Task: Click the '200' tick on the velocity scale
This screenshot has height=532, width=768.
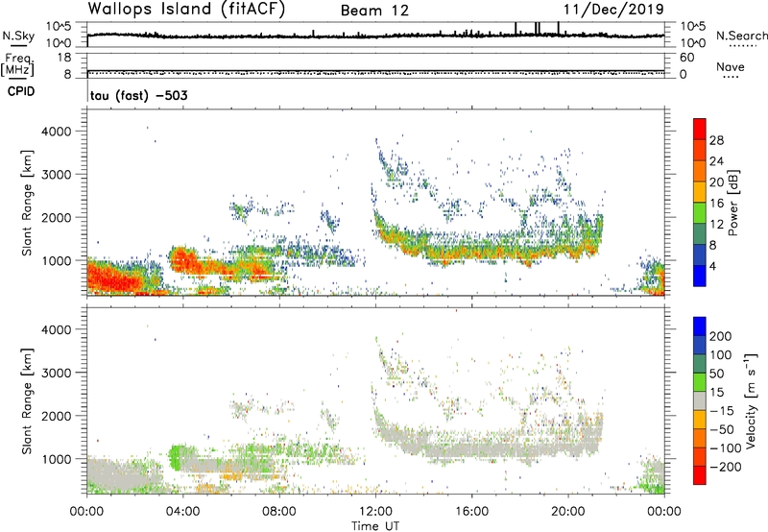Action: click(x=721, y=336)
